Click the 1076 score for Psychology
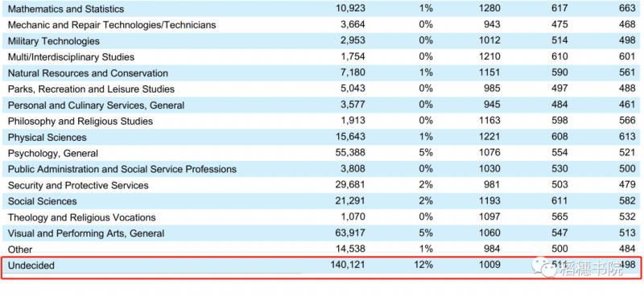Screen dimensions: 644x297 (489, 153)
